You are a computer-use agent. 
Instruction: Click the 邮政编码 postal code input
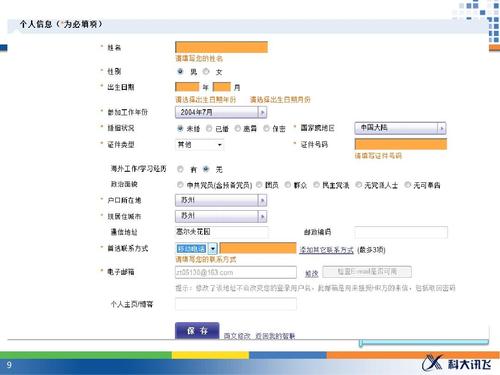coord(401,232)
